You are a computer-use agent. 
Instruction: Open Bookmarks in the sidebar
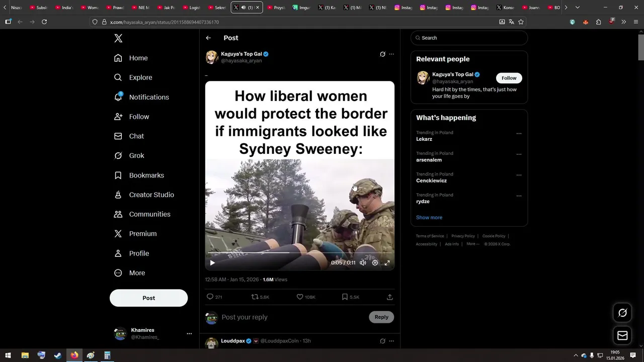coord(139,175)
